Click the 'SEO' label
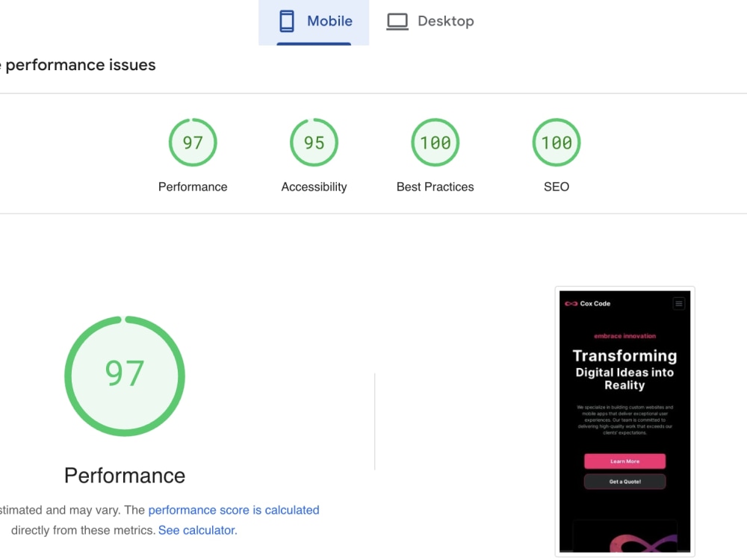747x560 pixels. tap(556, 187)
